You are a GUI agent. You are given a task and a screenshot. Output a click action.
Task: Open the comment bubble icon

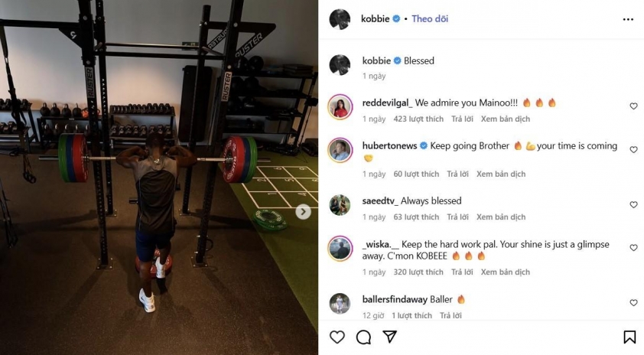click(x=363, y=337)
